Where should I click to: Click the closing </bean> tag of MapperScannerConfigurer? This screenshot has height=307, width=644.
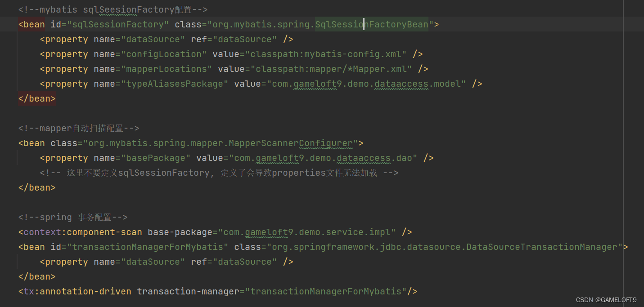pyautogui.click(x=37, y=187)
